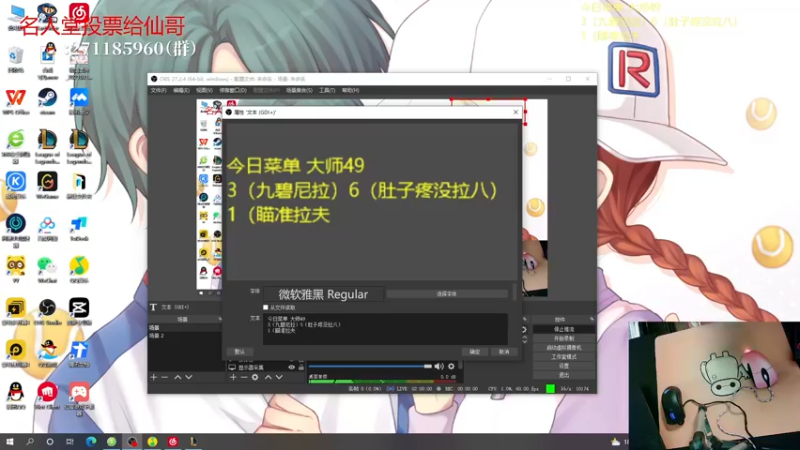Cancel the dialog with 取消 button
The width and height of the screenshot is (800, 450).
[x=504, y=352]
